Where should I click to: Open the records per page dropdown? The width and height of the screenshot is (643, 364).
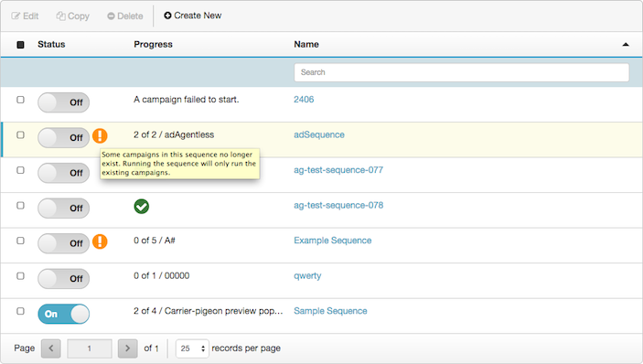(192, 348)
